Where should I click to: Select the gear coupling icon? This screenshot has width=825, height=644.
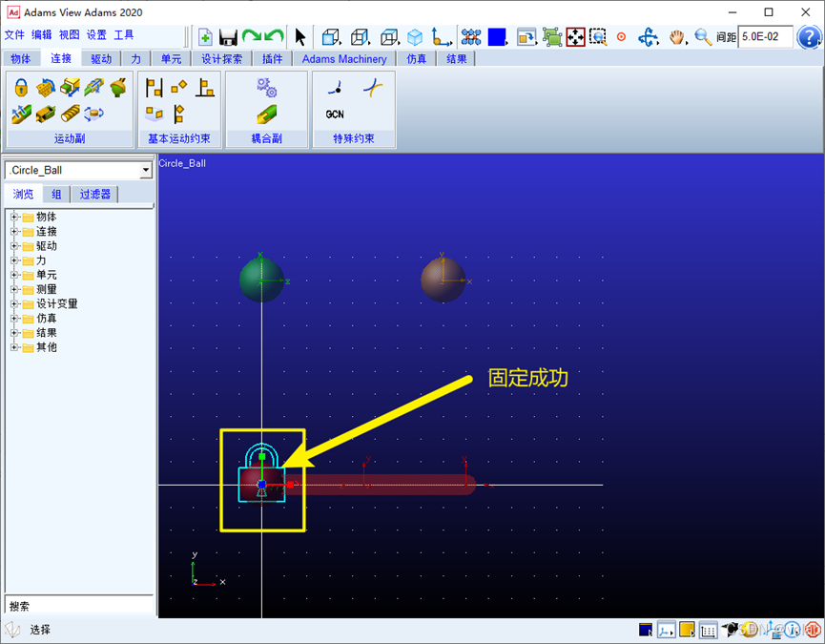[267, 88]
